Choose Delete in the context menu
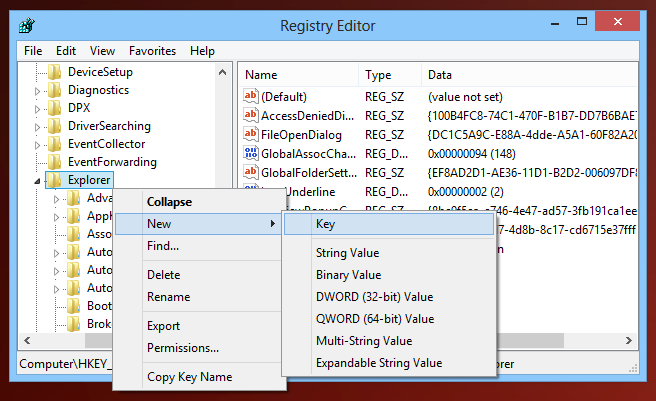Screen dimensions: 656x401 (198, 275)
